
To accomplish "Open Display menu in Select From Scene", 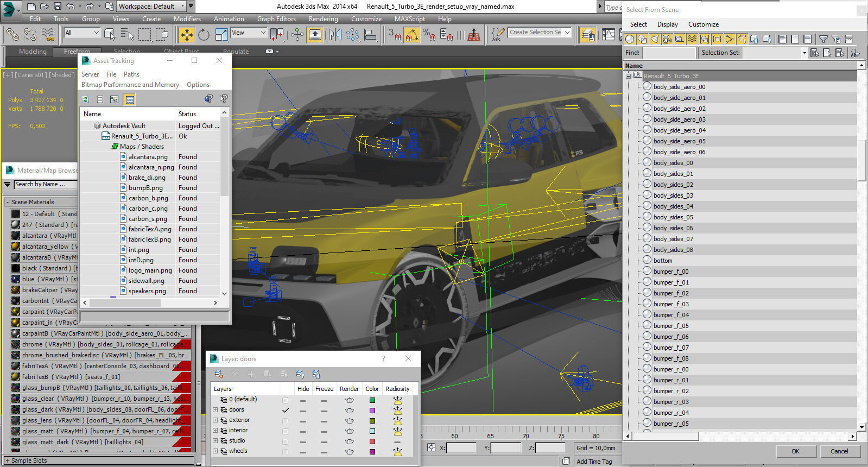I will click(x=667, y=24).
